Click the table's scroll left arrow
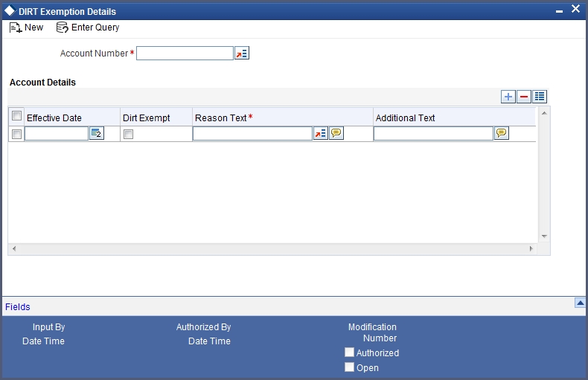The height and width of the screenshot is (380, 588). click(14, 248)
